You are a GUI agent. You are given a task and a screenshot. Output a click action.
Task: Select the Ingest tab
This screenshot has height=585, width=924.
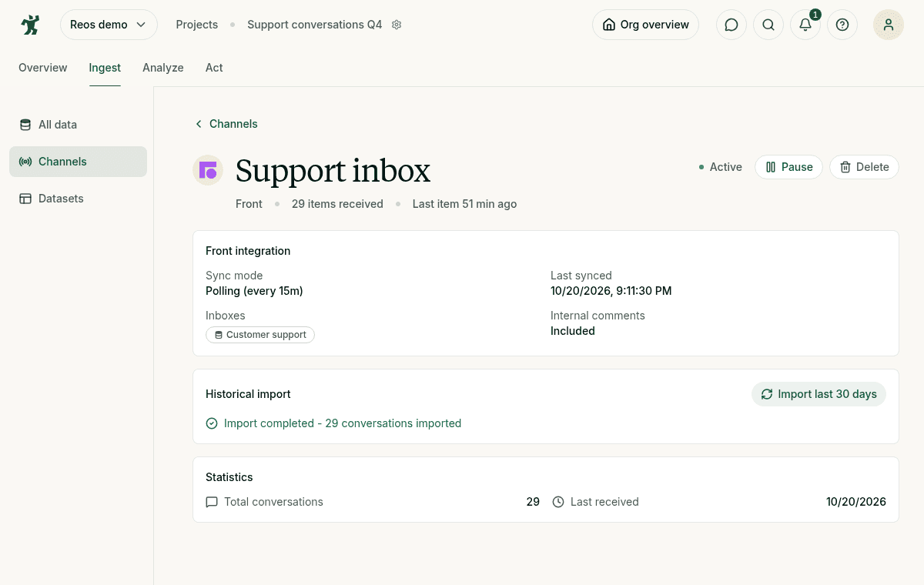pyautogui.click(x=105, y=68)
